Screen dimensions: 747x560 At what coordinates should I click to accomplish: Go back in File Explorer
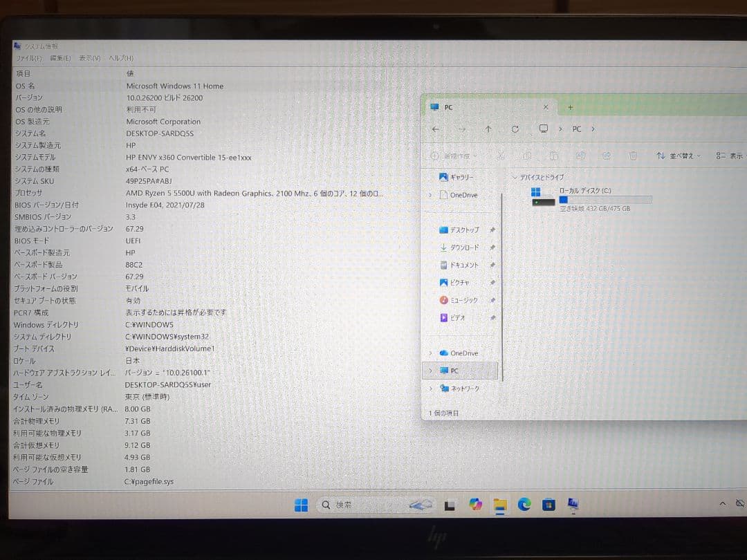436,129
